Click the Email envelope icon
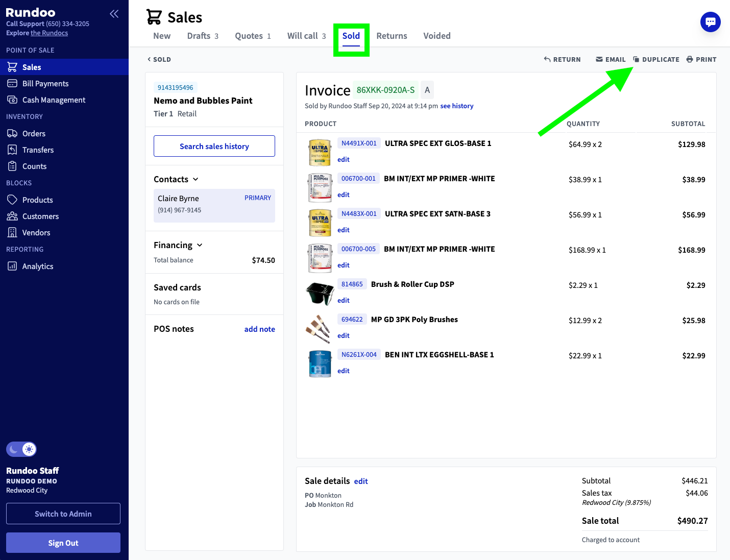 pos(599,59)
